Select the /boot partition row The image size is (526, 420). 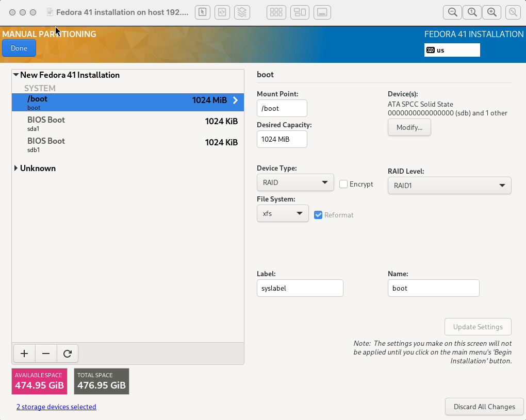click(x=128, y=102)
